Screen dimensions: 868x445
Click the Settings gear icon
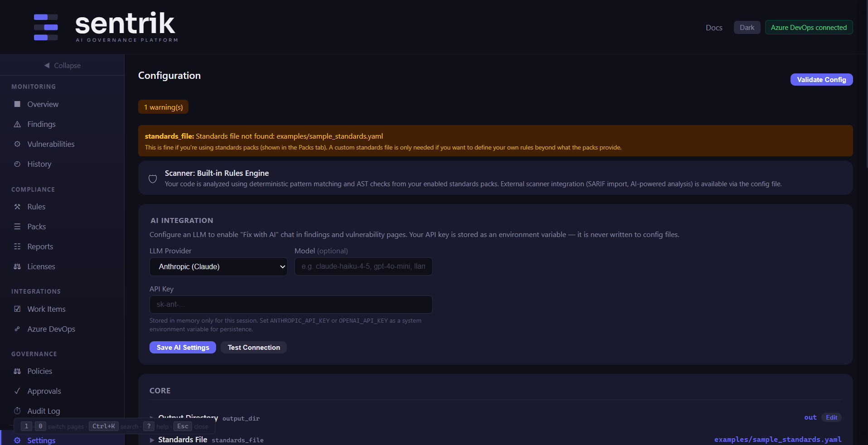(x=17, y=440)
